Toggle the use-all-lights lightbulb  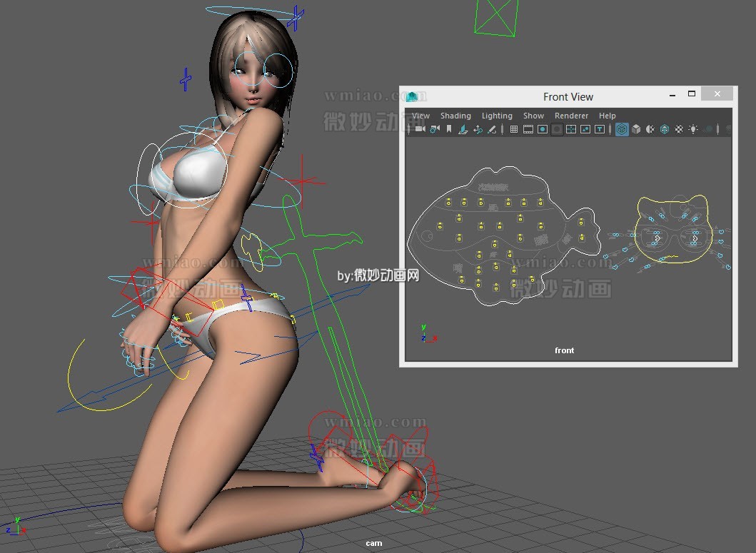click(x=693, y=130)
